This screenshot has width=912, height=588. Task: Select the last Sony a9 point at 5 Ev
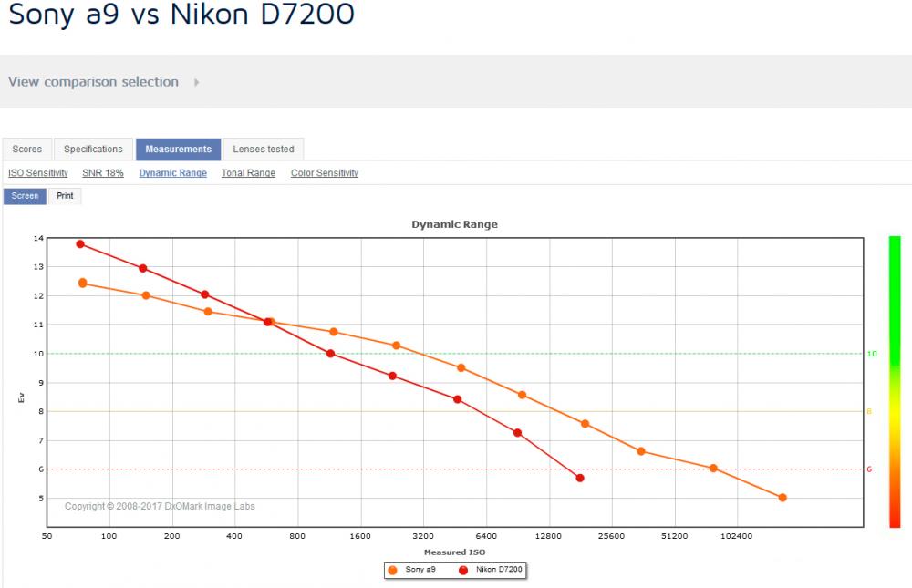point(782,498)
